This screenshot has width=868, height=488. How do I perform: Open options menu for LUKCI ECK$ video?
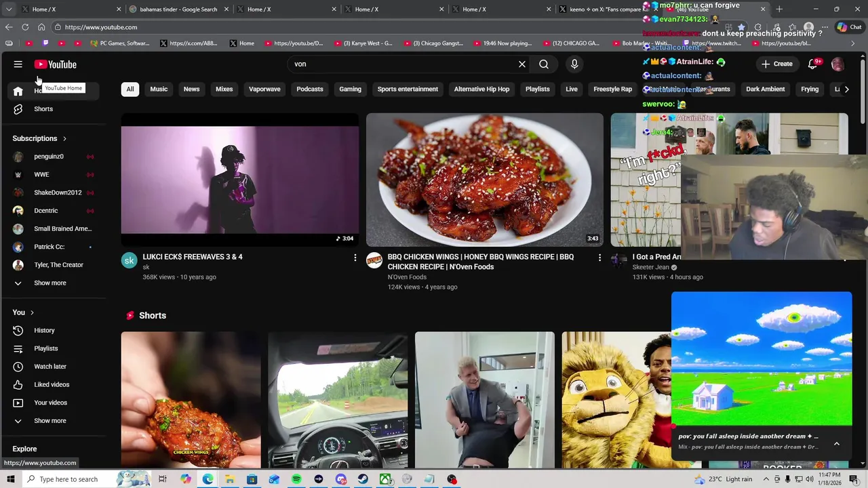[355, 258]
